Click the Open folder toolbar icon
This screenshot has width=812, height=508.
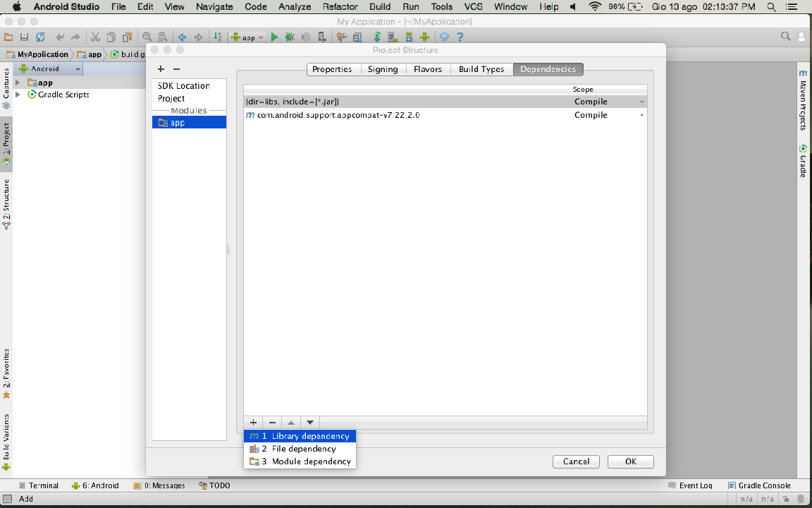point(8,37)
